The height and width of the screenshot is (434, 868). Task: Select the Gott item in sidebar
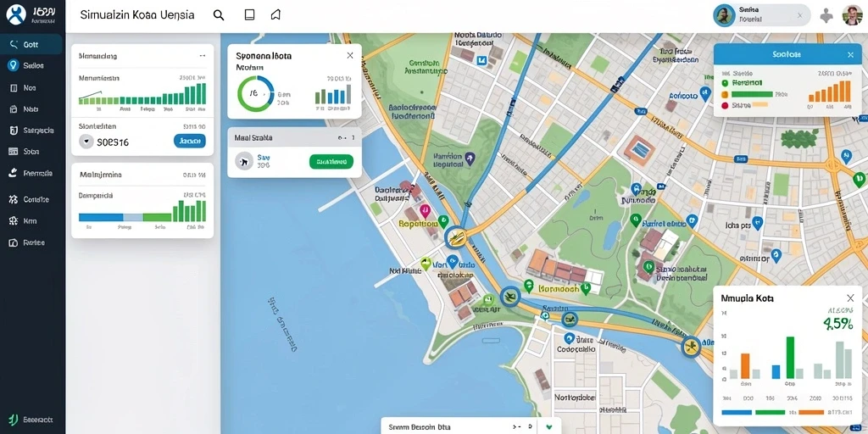[31, 44]
